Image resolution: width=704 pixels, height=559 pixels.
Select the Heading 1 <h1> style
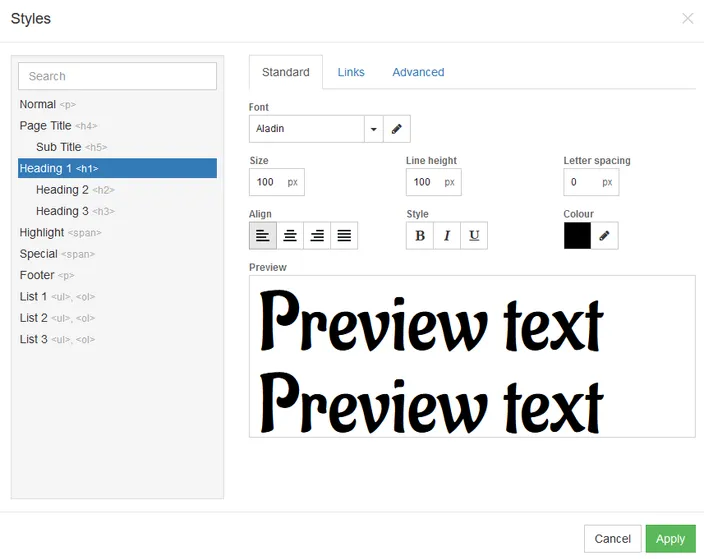(117, 168)
